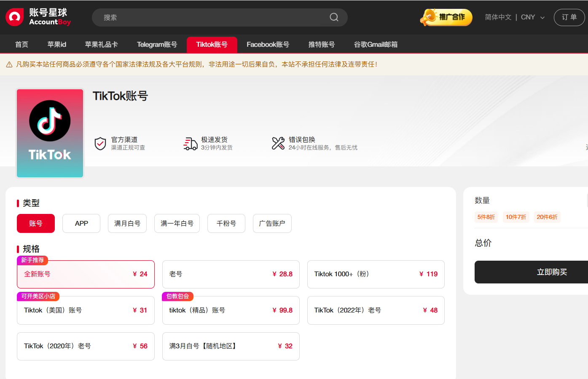The height and width of the screenshot is (379, 588).
Task: Click the AccountBoy logo icon
Action: coord(14,17)
